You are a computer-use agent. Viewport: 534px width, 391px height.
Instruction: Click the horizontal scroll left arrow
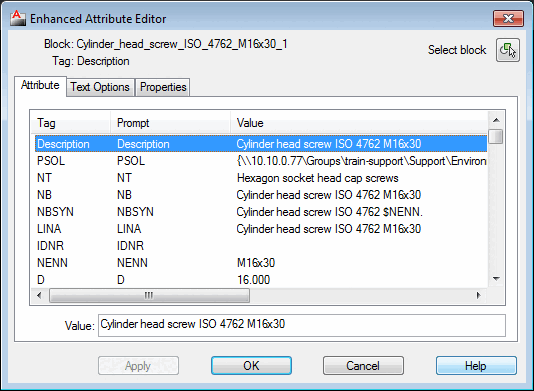tap(39, 295)
